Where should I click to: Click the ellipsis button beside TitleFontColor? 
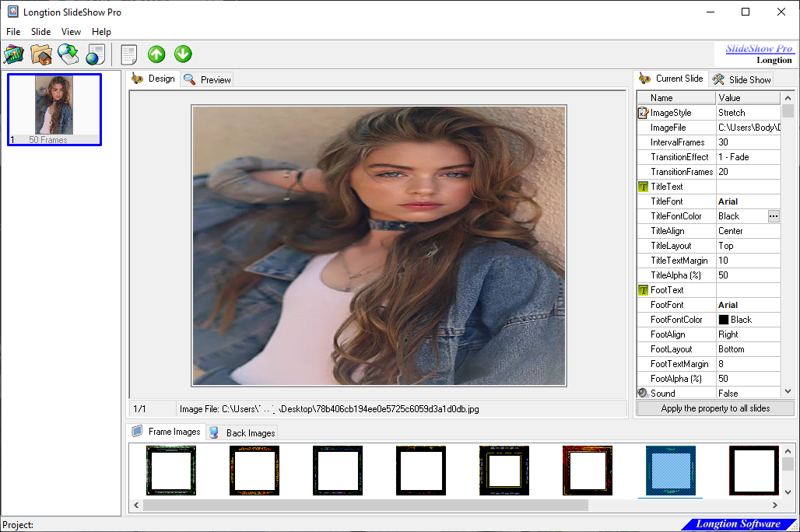tap(774, 216)
